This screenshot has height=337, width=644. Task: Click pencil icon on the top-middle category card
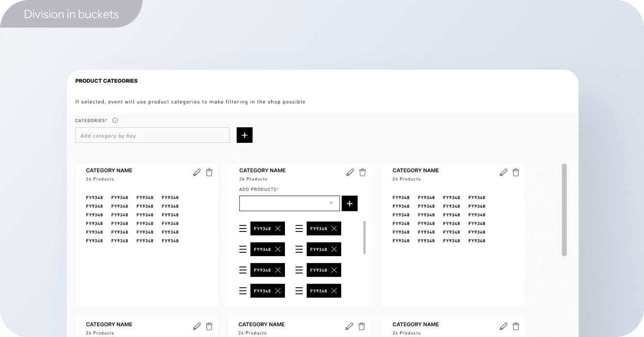(350, 172)
